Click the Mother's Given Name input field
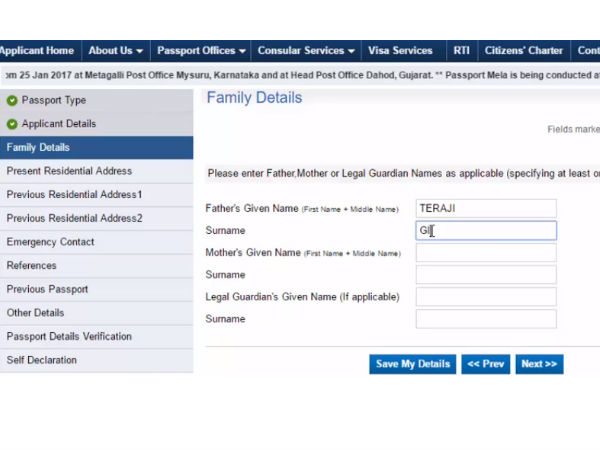Viewport: 600px width, 450px height. click(x=485, y=253)
